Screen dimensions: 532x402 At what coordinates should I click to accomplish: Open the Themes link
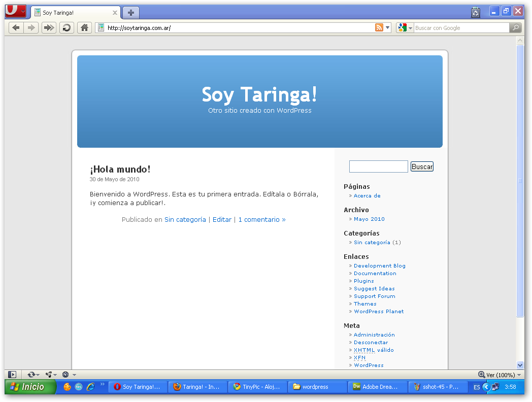click(x=365, y=304)
